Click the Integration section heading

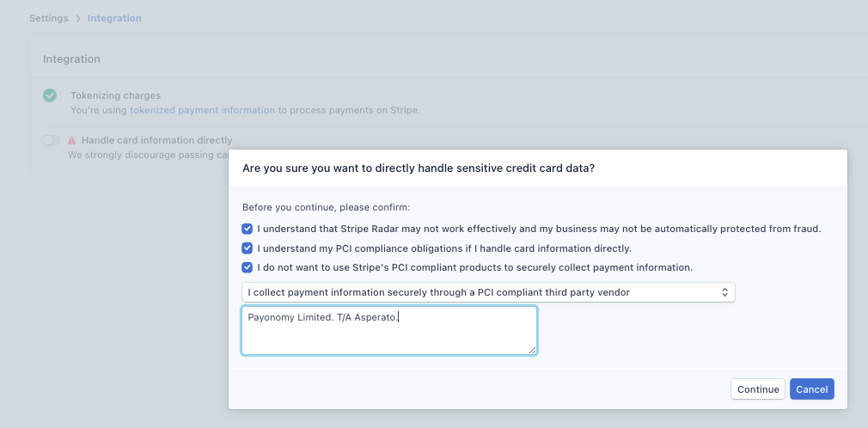71,59
